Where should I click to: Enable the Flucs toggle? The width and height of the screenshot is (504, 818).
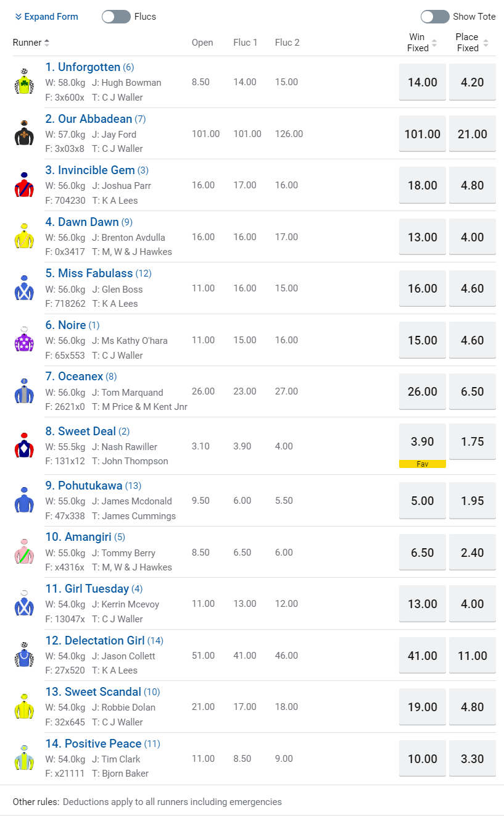point(116,17)
